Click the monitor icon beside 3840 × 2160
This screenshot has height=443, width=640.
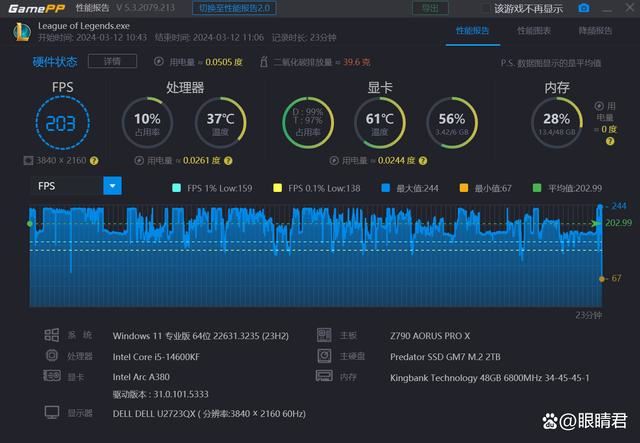click(28, 160)
